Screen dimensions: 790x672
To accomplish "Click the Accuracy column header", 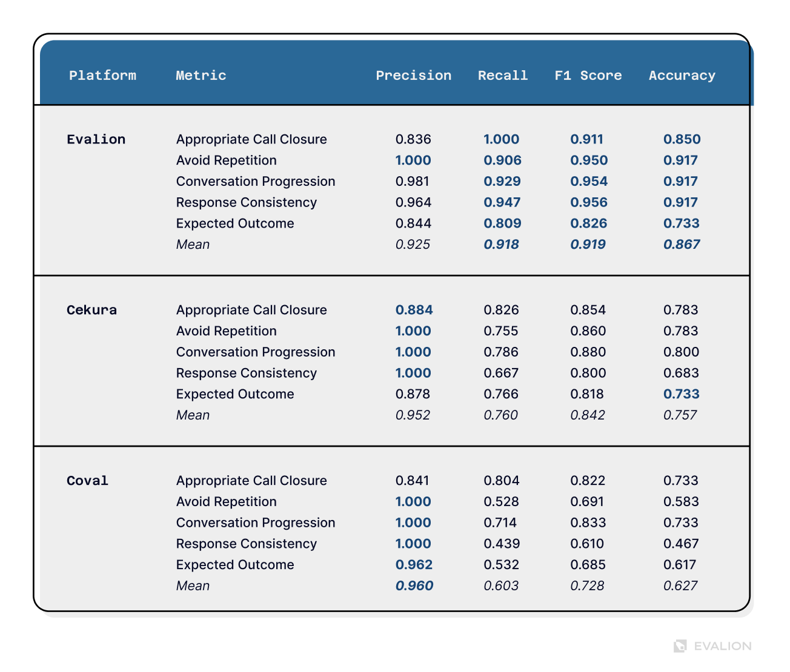I will click(x=682, y=76).
